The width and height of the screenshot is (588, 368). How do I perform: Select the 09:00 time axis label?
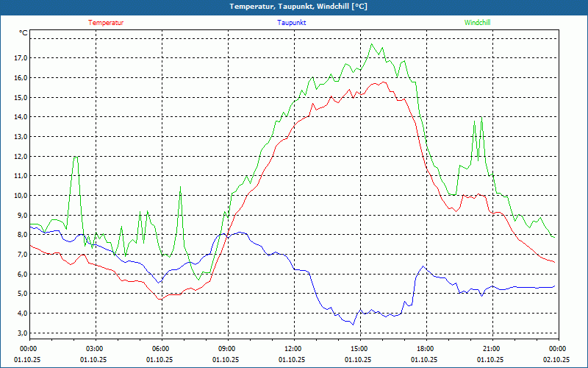(226, 349)
